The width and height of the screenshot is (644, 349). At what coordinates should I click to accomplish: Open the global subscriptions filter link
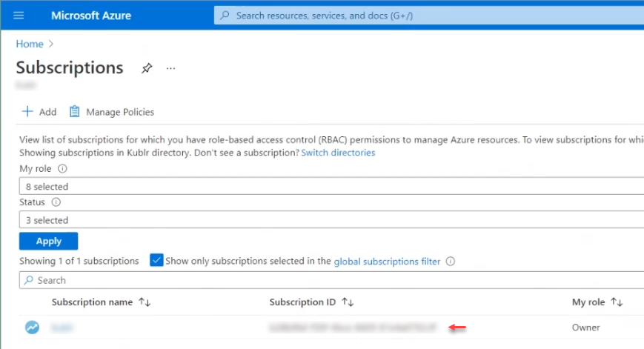(387, 262)
